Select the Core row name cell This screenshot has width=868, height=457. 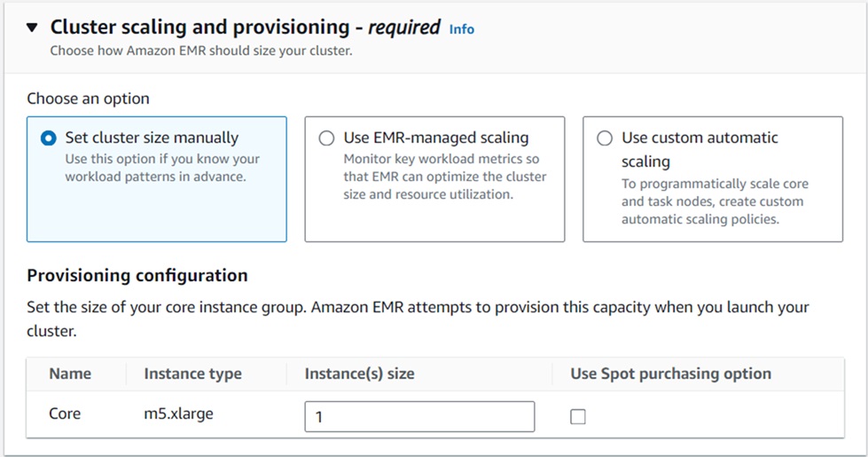tap(65, 414)
